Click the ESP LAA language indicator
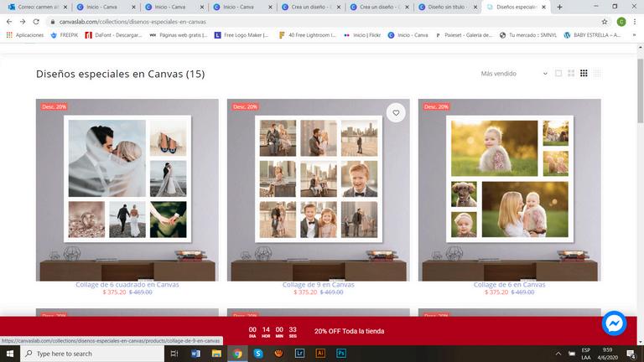This screenshot has width=644, height=362. tap(585, 354)
